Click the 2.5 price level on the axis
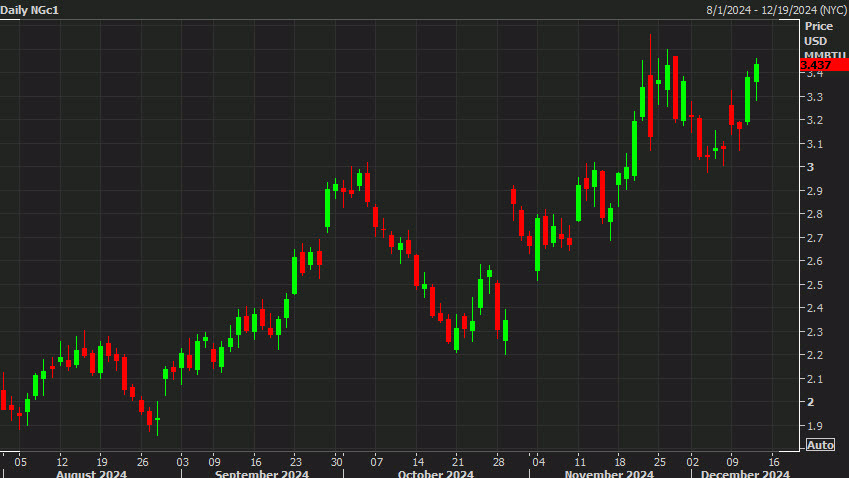The image size is (849, 478). coord(814,285)
